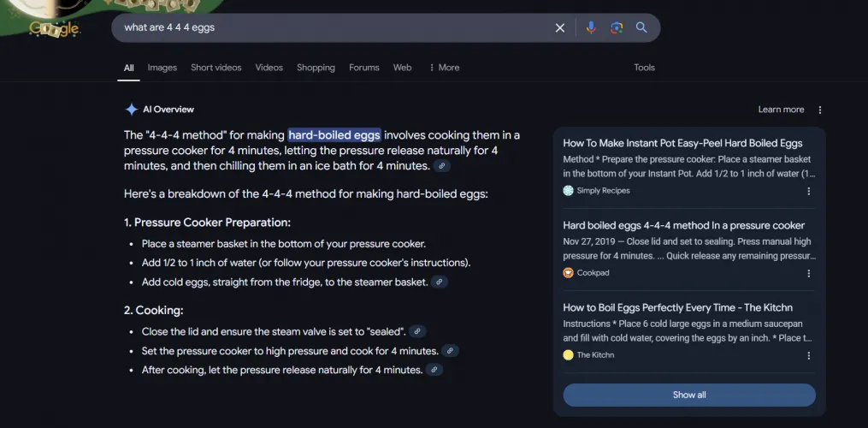Click the voice search microphone icon

(x=590, y=27)
